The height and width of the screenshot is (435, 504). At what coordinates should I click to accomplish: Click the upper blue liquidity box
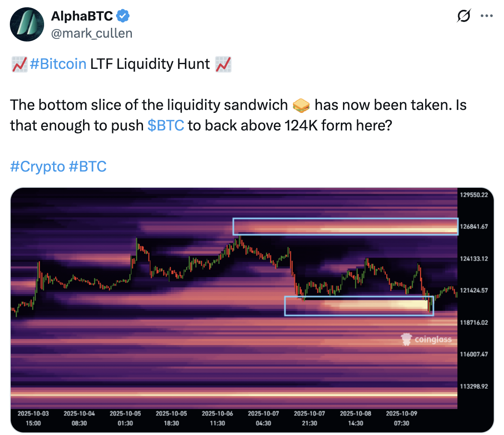click(345, 226)
